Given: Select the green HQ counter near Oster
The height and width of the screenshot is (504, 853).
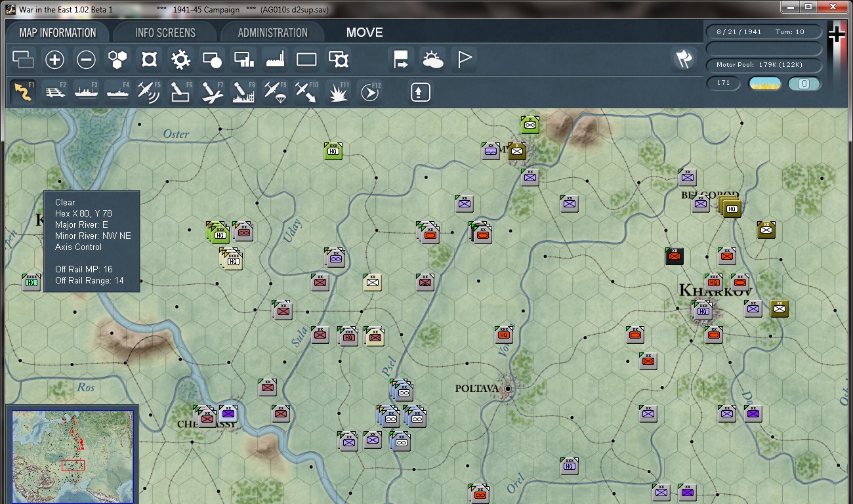Looking at the screenshot, I should [333, 151].
